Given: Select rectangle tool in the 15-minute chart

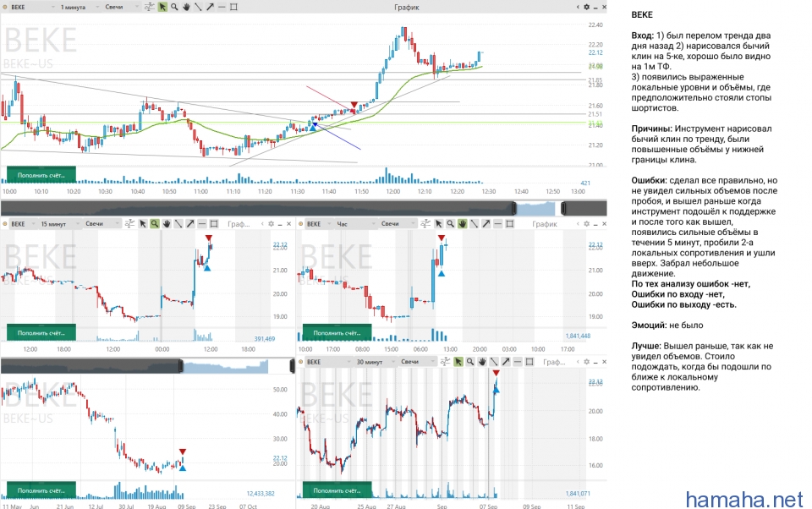Looking at the screenshot, I should (x=214, y=224).
